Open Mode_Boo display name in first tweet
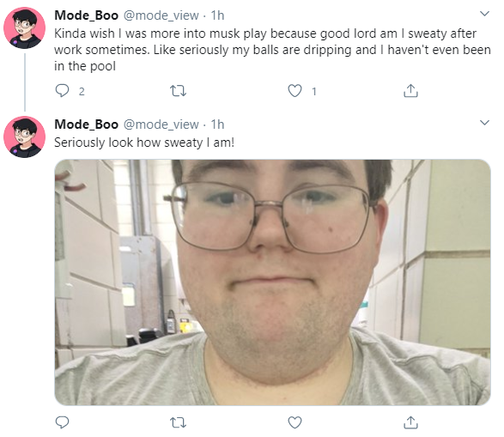Image resolution: width=504 pixels, height=437 pixels. click(x=86, y=15)
